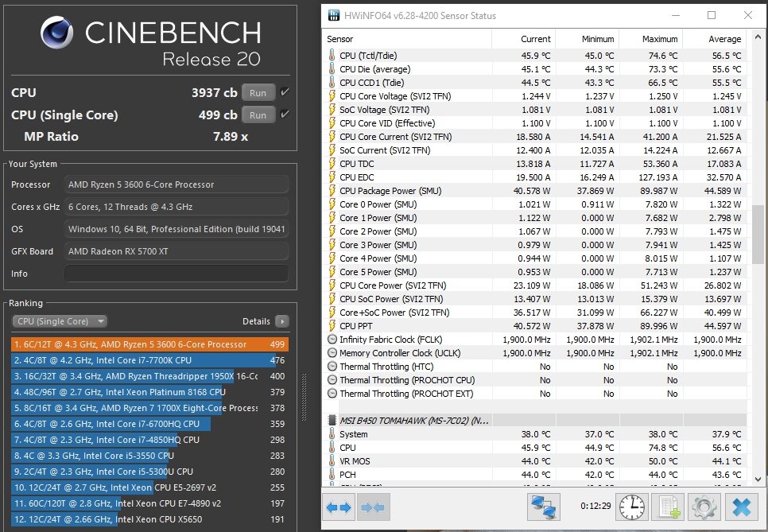Click round icon beside Thermal Throttling (PROCHOT CPU)

(332, 380)
